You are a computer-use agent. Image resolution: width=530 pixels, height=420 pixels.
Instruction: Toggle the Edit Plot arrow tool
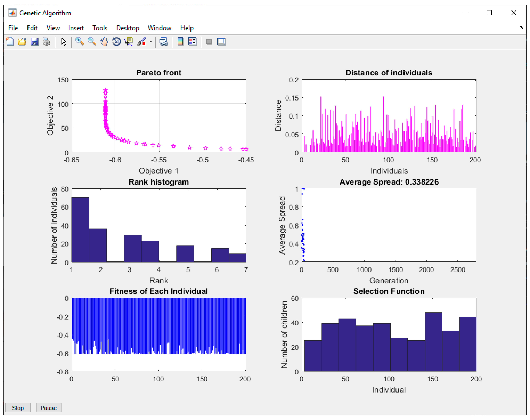coord(64,42)
